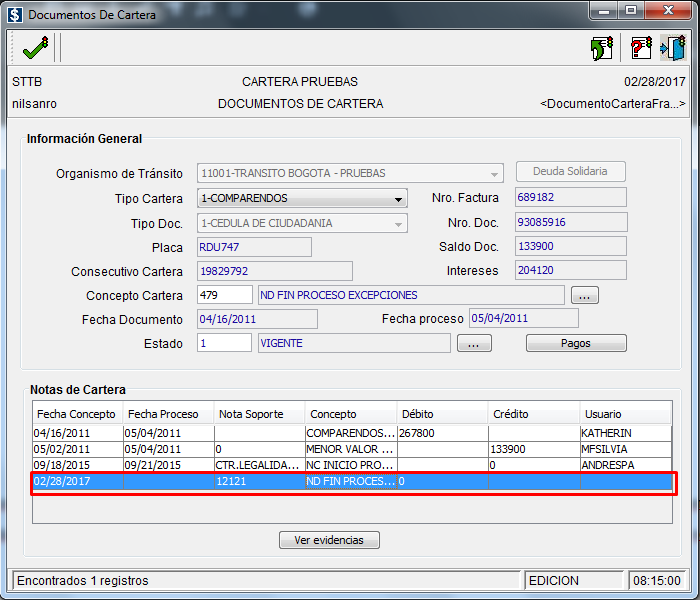Expand the Tipo Cartera dropdown
Viewport: 700px width, 600px height.
[398, 198]
